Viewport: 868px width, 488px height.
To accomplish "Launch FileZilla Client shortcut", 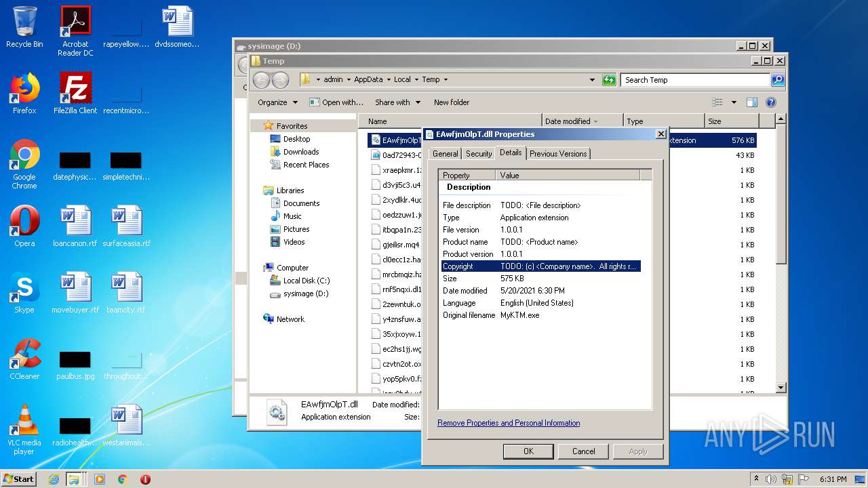I will (75, 94).
